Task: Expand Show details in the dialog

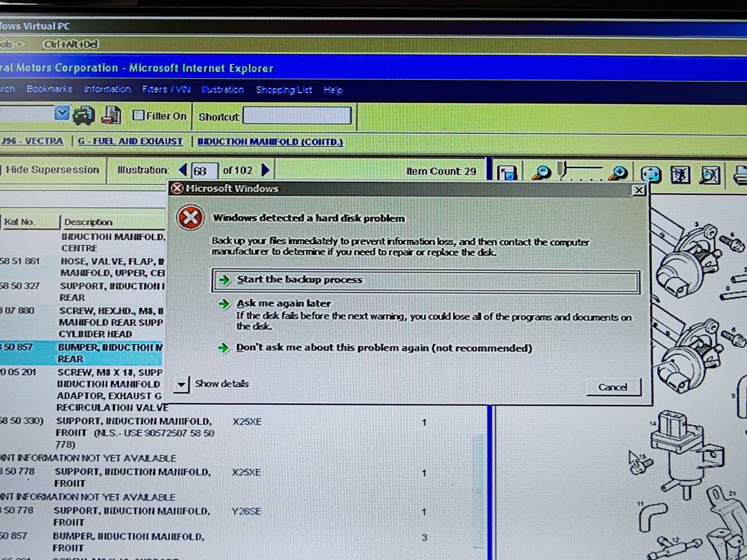Action: [181, 384]
